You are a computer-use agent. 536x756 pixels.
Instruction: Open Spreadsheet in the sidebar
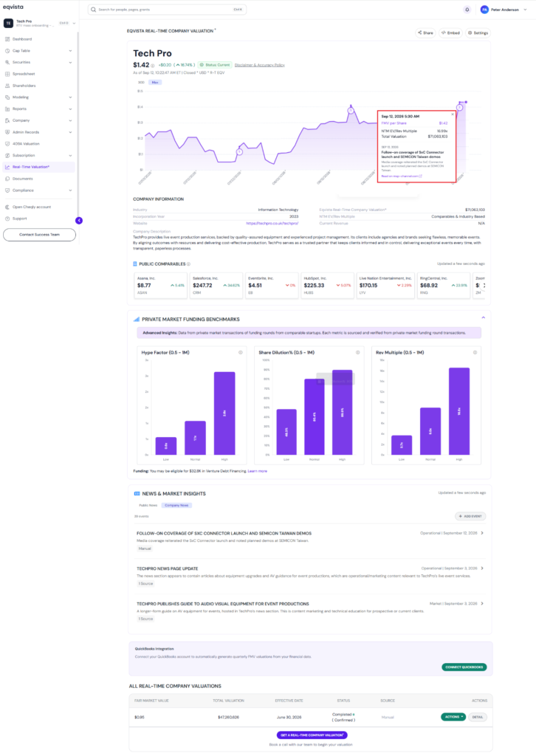pyautogui.click(x=24, y=74)
